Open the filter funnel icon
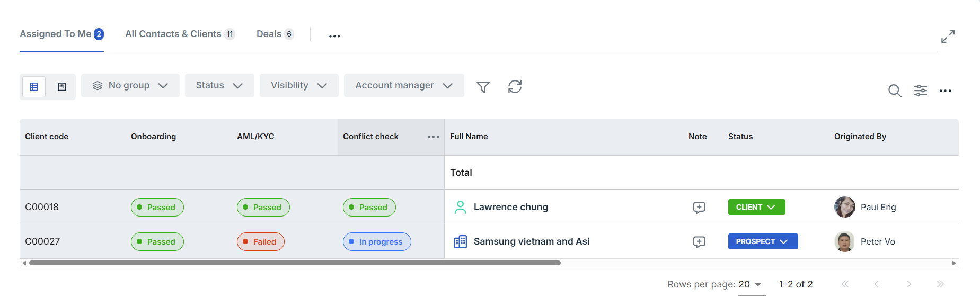This screenshot has width=980, height=306. pos(483,87)
